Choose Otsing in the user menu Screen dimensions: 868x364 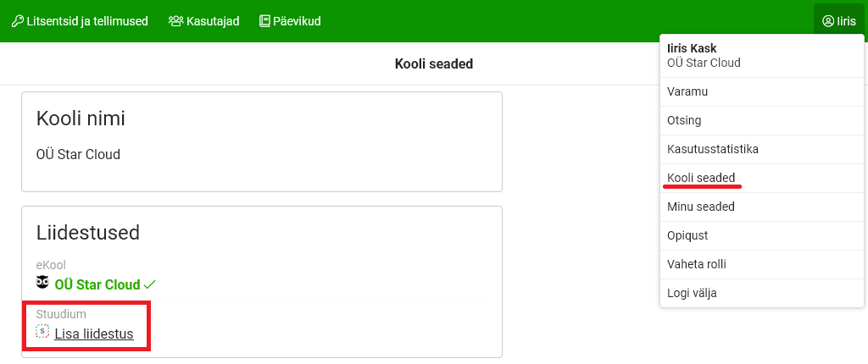click(x=684, y=120)
